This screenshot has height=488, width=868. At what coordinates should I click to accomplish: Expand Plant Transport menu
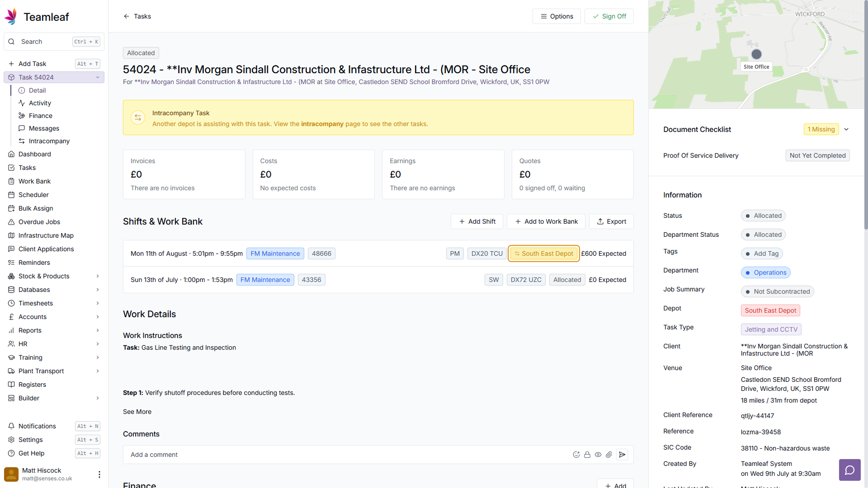click(54, 371)
